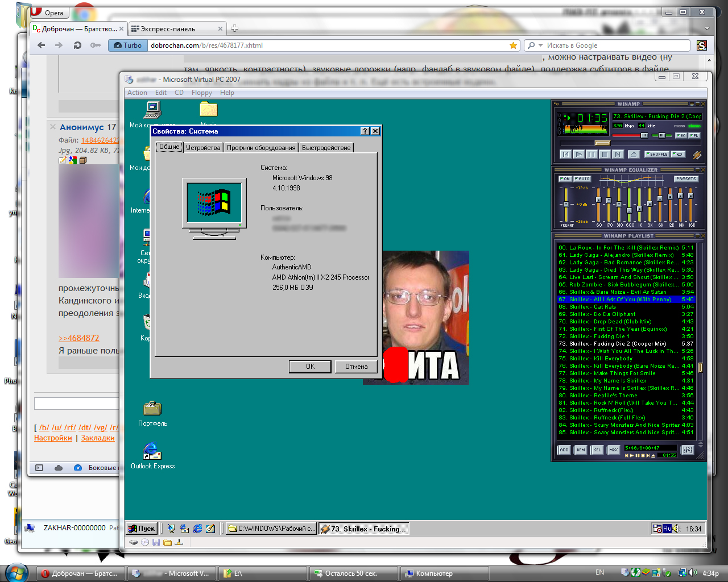Select track 81 Skrillex - Rock N' Roll
The height and width of the screenshot is (582, 728).
(626, 403)
